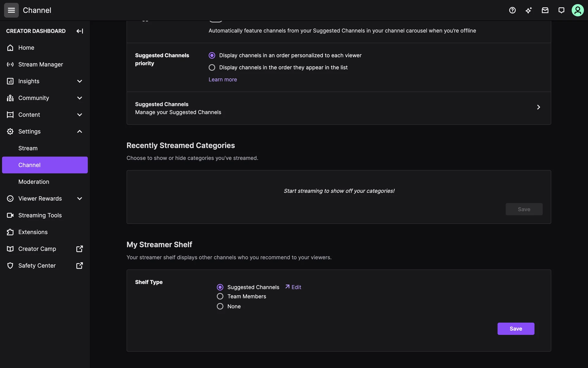Screen dimensions: 588x368
Task: Select display channels in list order
Action: pyautogui.click(x=212, y=67)
